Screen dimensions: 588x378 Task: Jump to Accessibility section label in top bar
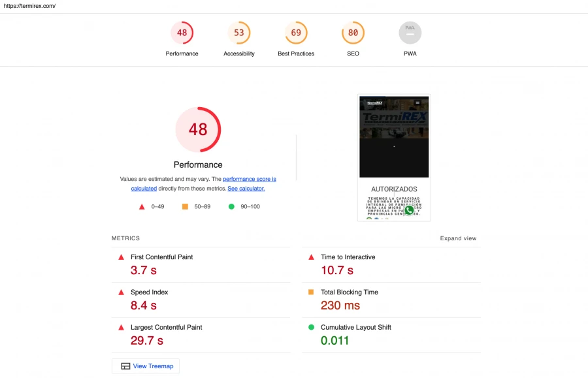[239, 54]
